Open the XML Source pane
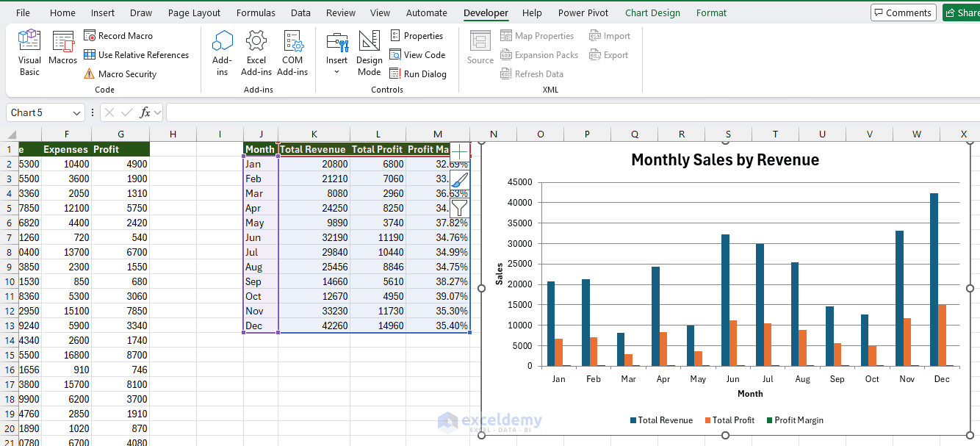The width and height of the screenshot is (980, 446). pyautogui.click(x=480, y=48)
